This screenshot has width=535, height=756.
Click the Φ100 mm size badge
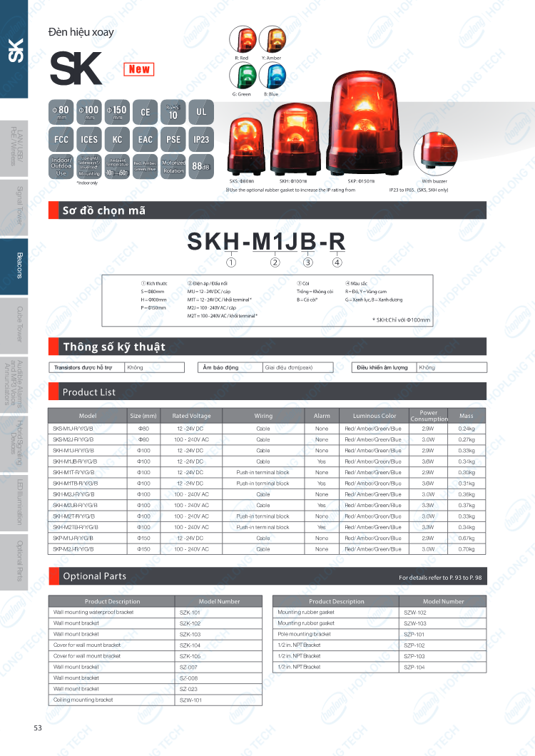click(88, 113)
